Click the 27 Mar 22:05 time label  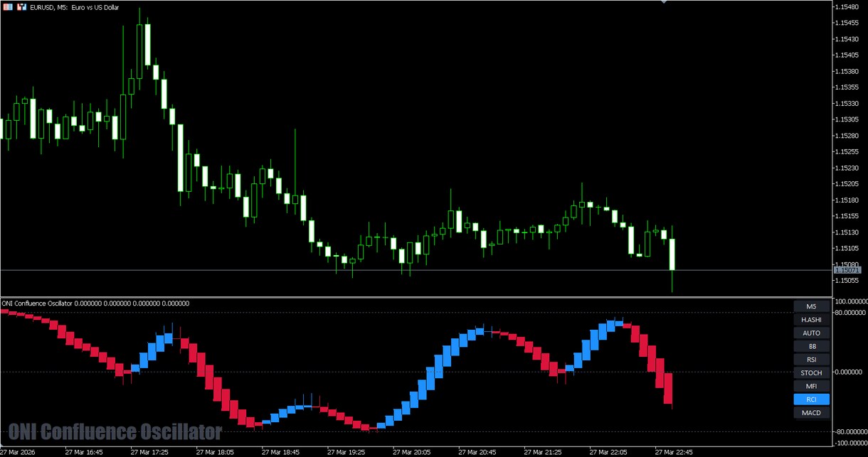pos(608,451)
